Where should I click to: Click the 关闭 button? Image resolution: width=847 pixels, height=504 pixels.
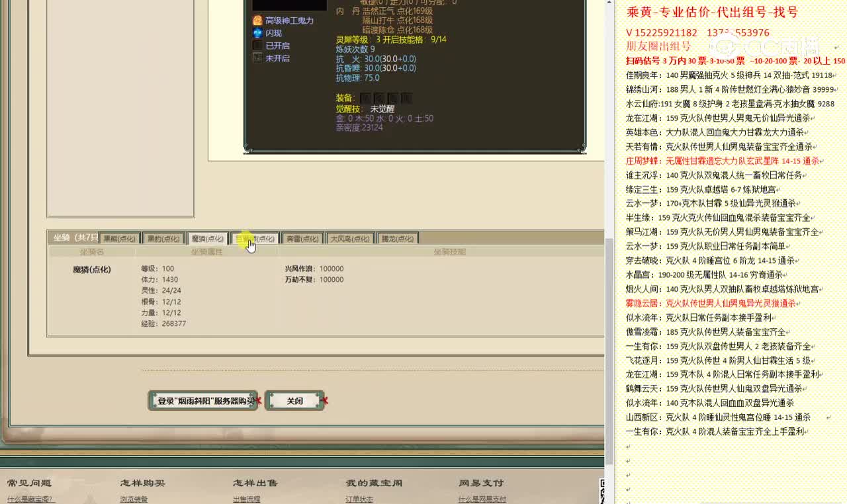tap(294, 401)
